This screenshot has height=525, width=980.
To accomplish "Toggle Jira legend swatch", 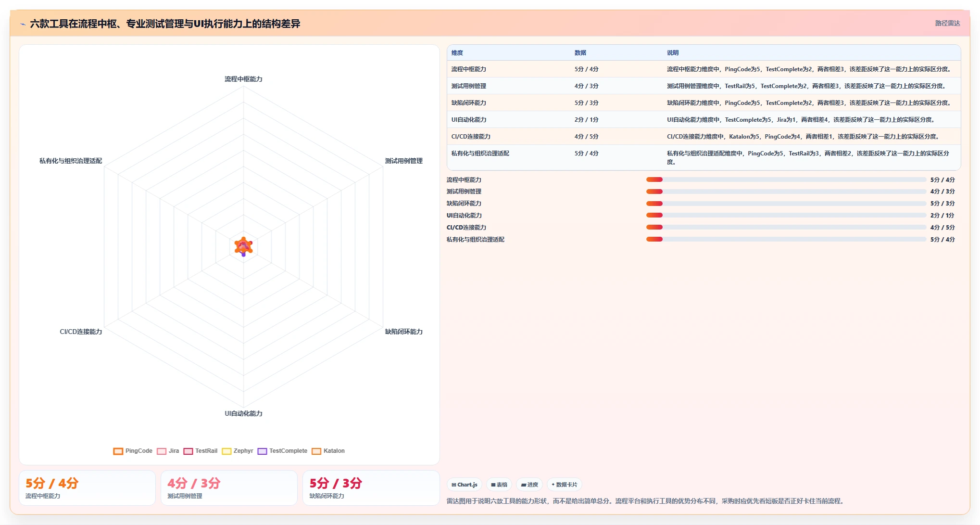I will pos(162,451).
